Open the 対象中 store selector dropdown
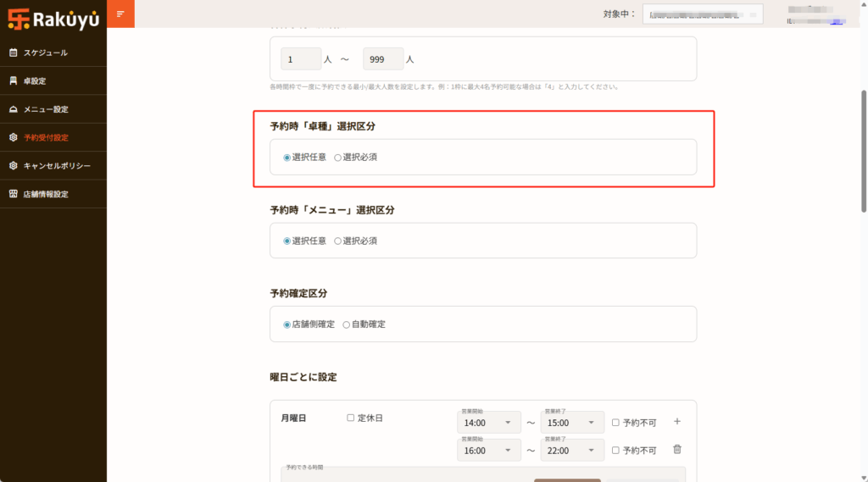Image resolution: width=868 pixels, height=482 pixels. 702,14
